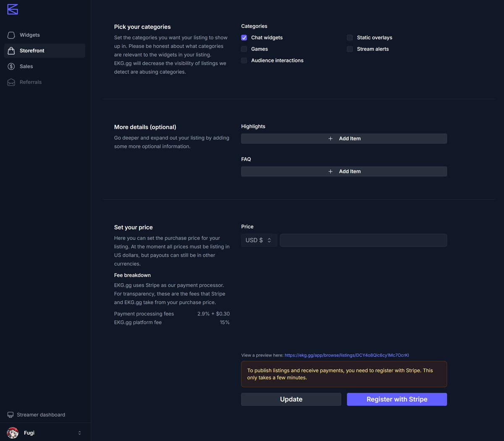Open the listing preview link
Viewport: 504px width, 441px height.
pyautogui.click(x=347, y=355)
